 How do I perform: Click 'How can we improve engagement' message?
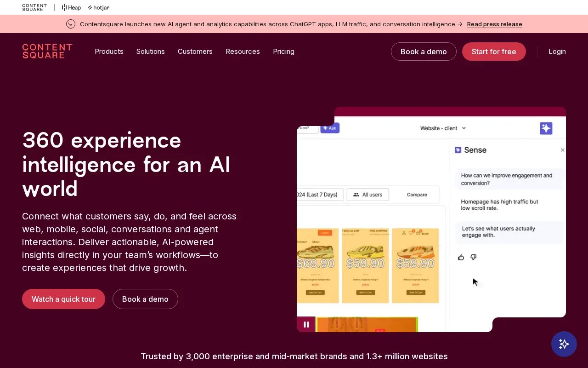509,179
